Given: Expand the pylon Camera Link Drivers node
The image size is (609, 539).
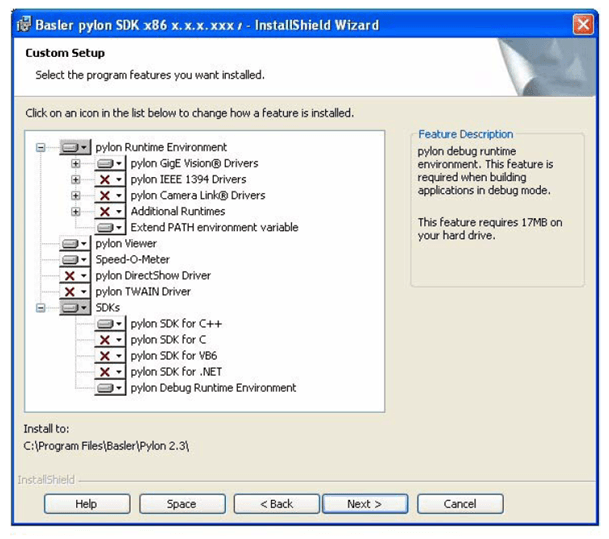Looking at the screenshot, I should 75,195.
